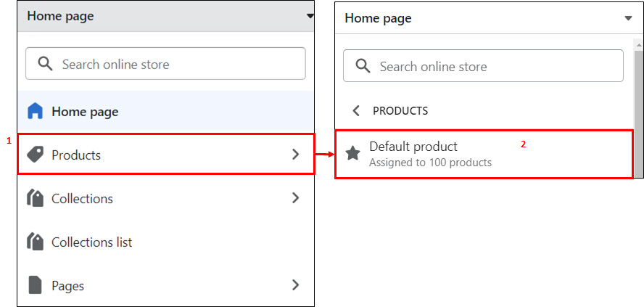Open the Default product template
The image size is (644, 307).
(x=484, y=154)
